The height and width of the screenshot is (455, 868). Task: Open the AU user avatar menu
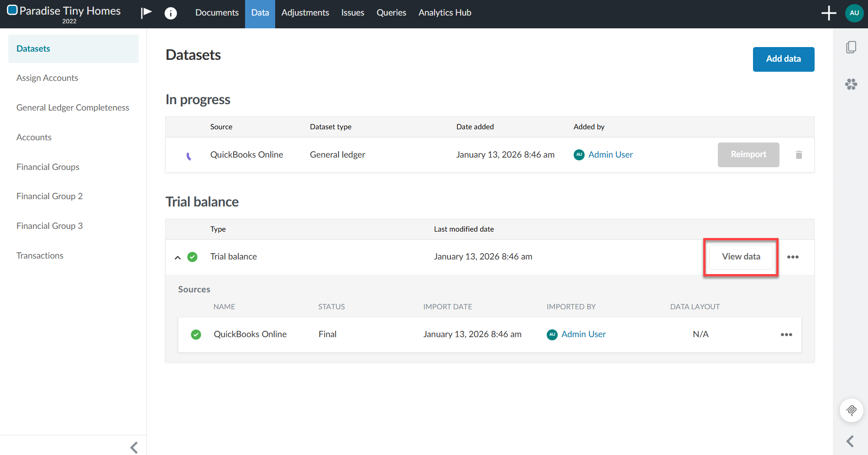pyautogui.click(x=854, y=13)
